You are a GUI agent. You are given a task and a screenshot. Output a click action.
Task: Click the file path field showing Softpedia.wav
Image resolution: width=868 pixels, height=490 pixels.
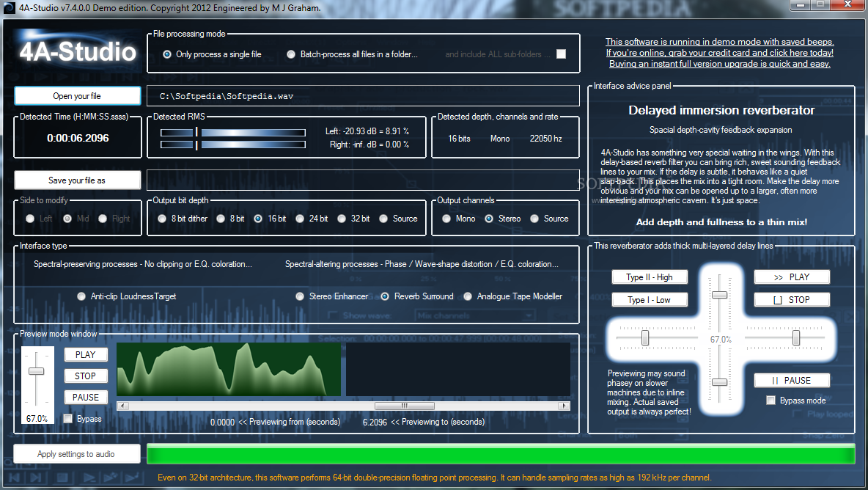[x=363, y=96]
